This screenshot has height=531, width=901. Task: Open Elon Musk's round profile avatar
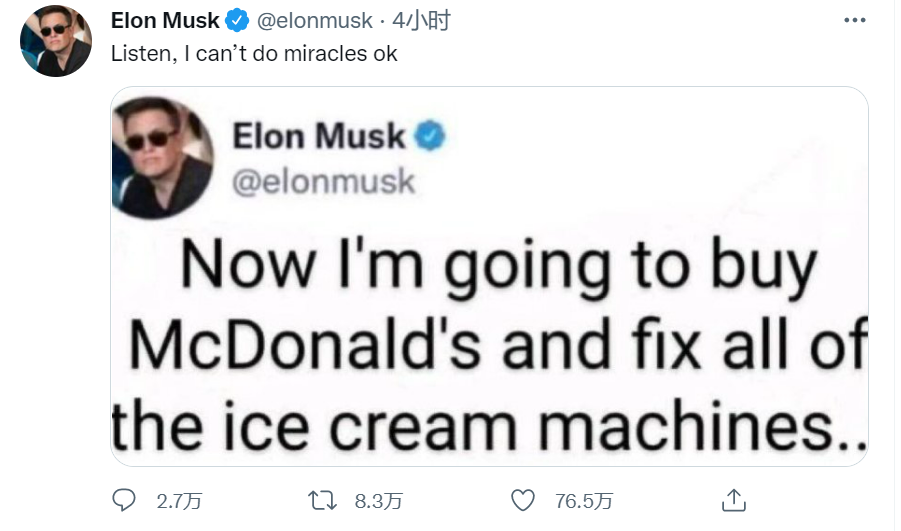coord(56,41)
